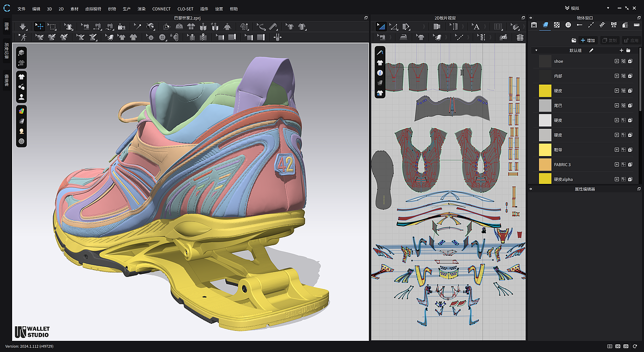Click the avatar display icon in 3D viewport sidebar
Screen dimensions: 644x352
coord(22,97)
